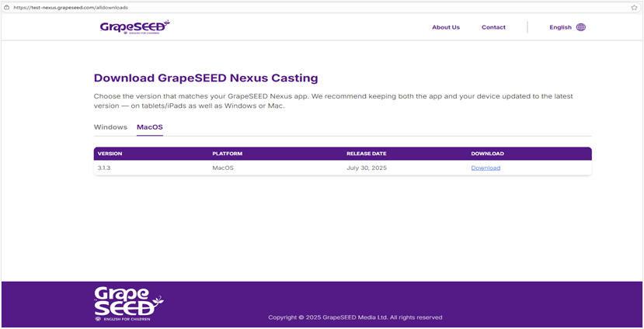644x329 pixels.
Task: Open the About Us page
Action: (x=446, y=27)
